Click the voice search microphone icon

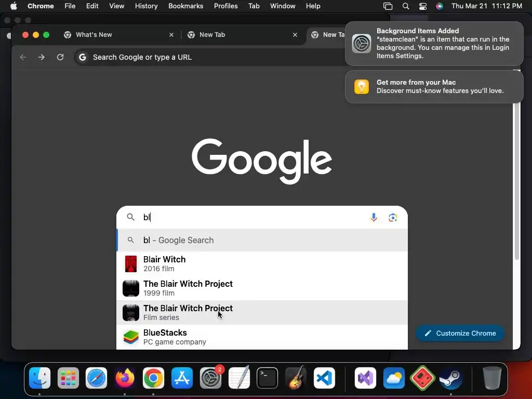[374, 218]
